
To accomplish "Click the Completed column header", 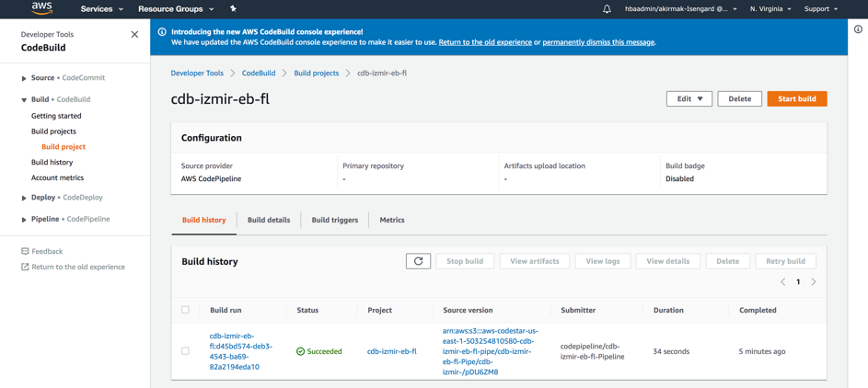I will 758,310.
